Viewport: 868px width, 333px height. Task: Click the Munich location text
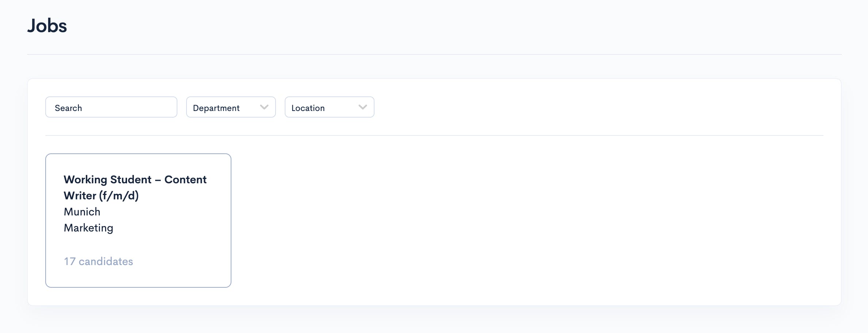pos(82,212)
